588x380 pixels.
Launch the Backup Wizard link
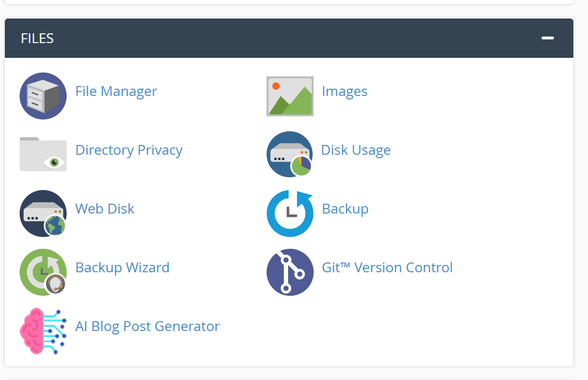click(x=122, y=267)
